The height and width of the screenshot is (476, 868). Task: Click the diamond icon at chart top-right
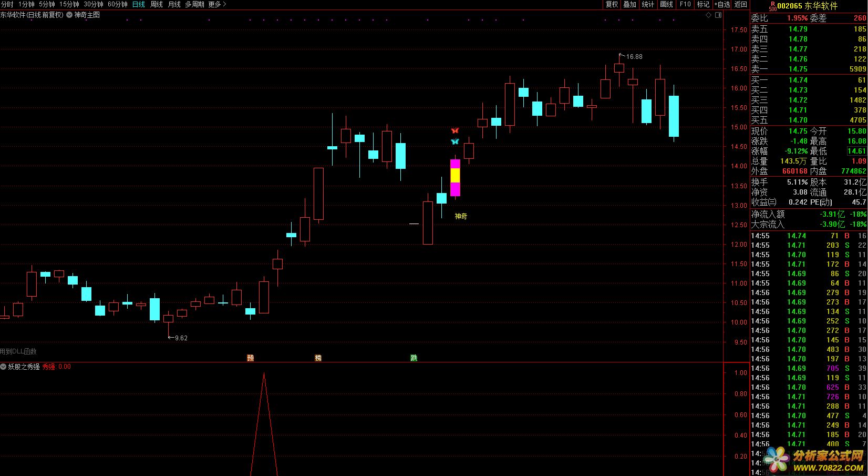point(708,15)
